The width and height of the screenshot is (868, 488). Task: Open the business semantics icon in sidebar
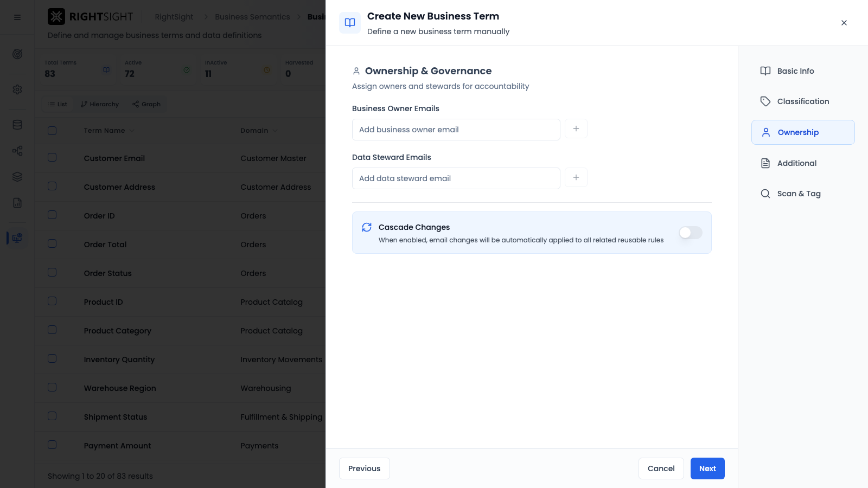tap(17, 237)
